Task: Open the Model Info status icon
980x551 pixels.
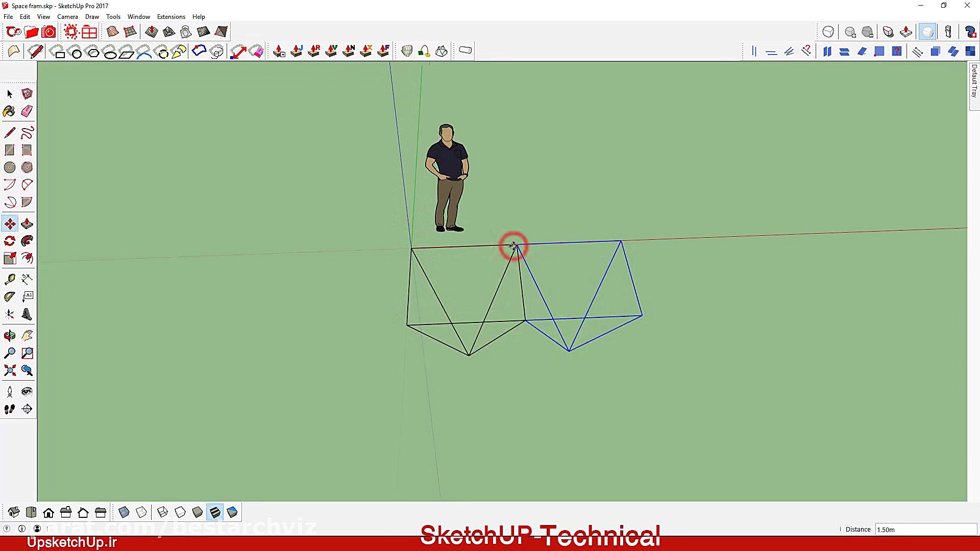Action: pyautogui.click(x=22, y=529)
